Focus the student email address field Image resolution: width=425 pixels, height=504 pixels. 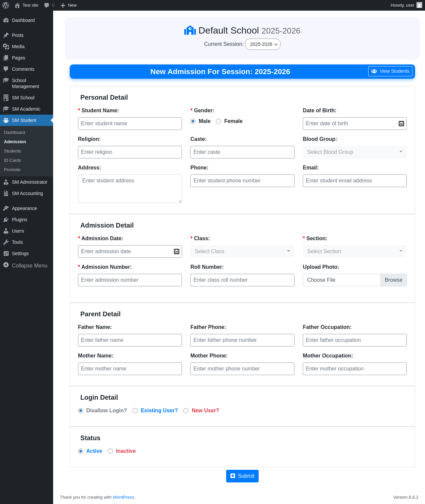355,181
